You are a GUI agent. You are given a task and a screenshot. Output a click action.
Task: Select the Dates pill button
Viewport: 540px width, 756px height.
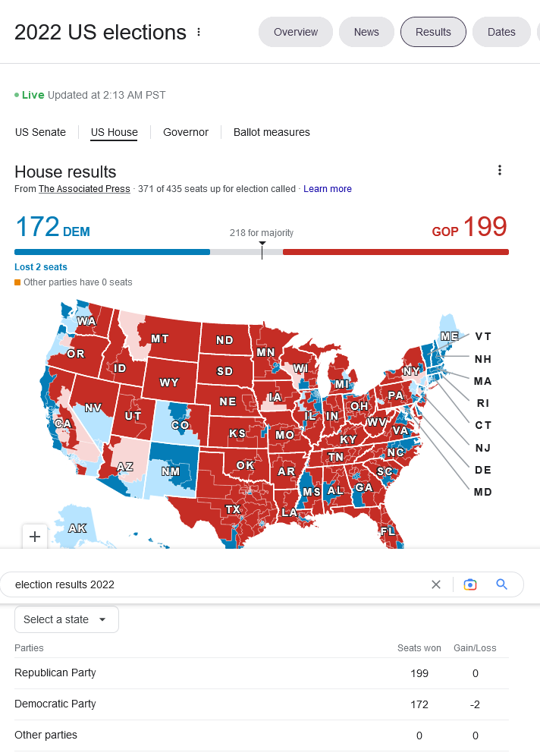501,32
